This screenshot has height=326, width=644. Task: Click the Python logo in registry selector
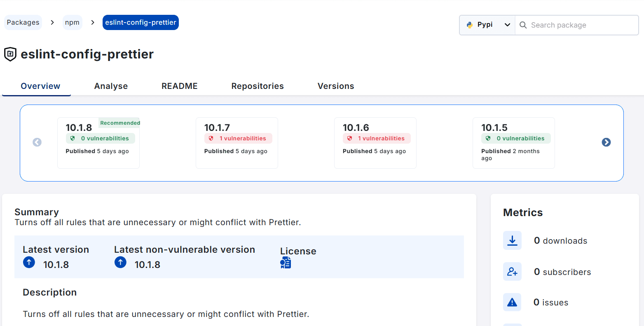click(x=470, y=25)
